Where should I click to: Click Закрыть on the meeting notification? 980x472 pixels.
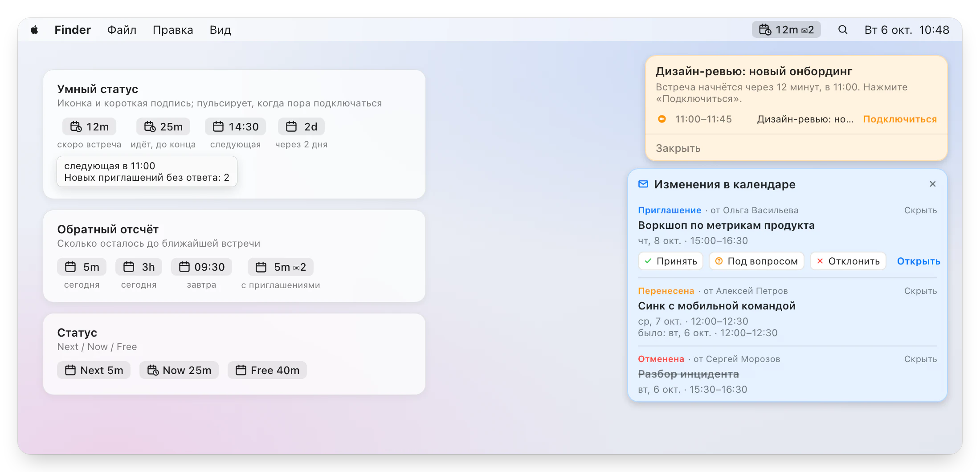(x=678, y=148)
